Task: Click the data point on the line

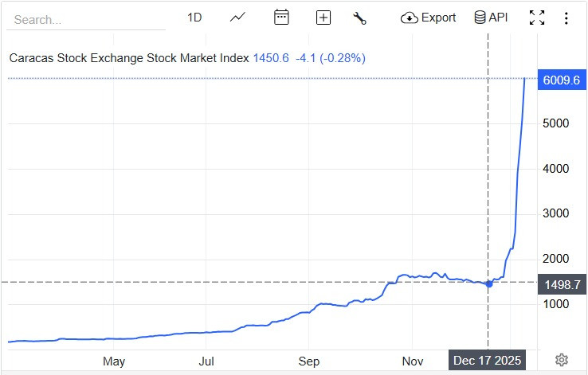Action: coord(488,283)
